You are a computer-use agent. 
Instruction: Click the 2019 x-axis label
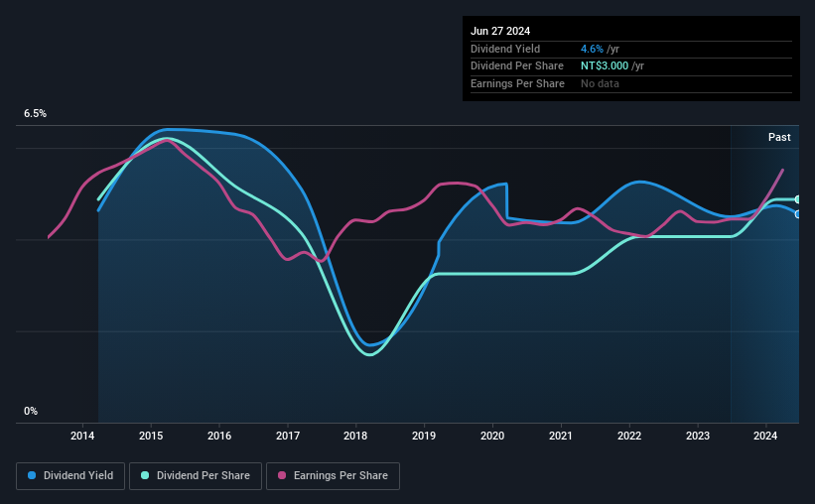[x=424, y=436]
